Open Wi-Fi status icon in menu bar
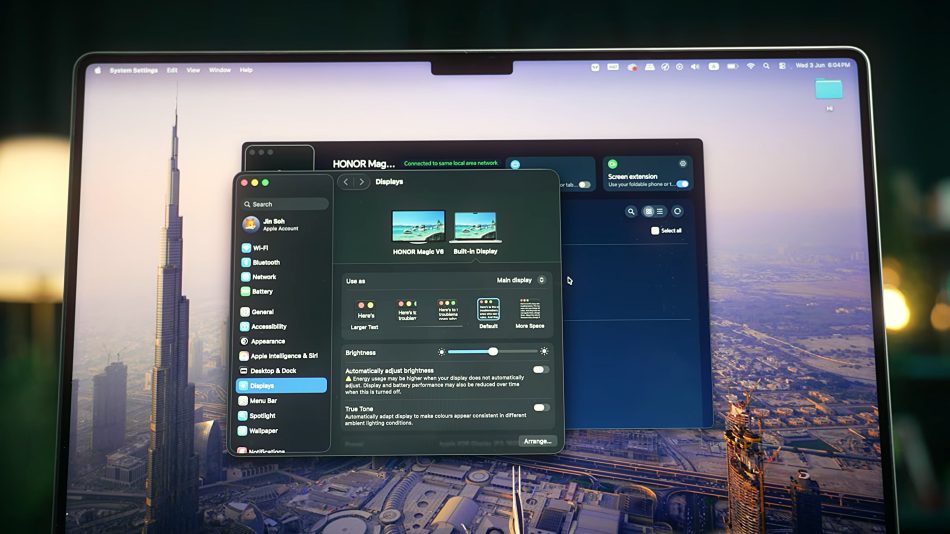The height and width of the screenshot is (534, 950). coord(751,66)
